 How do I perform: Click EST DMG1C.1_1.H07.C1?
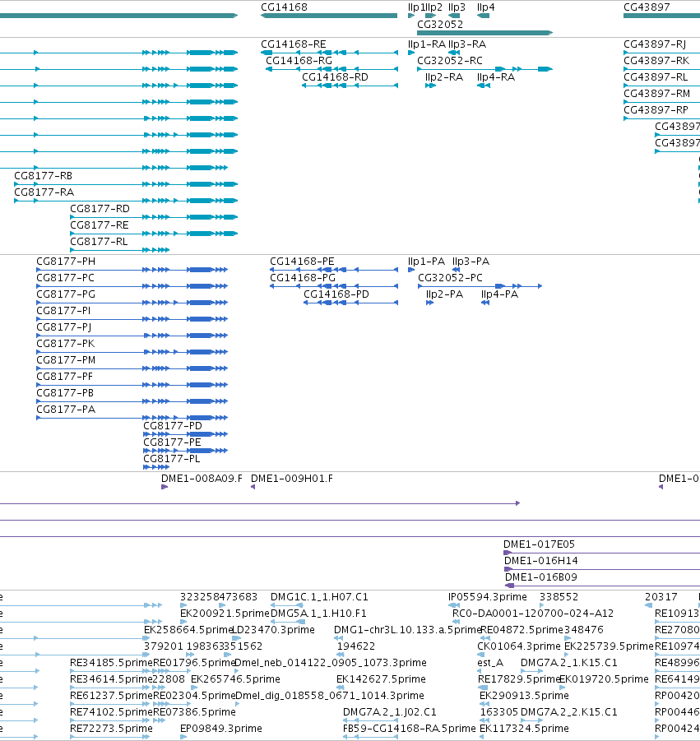pos(319,597)
